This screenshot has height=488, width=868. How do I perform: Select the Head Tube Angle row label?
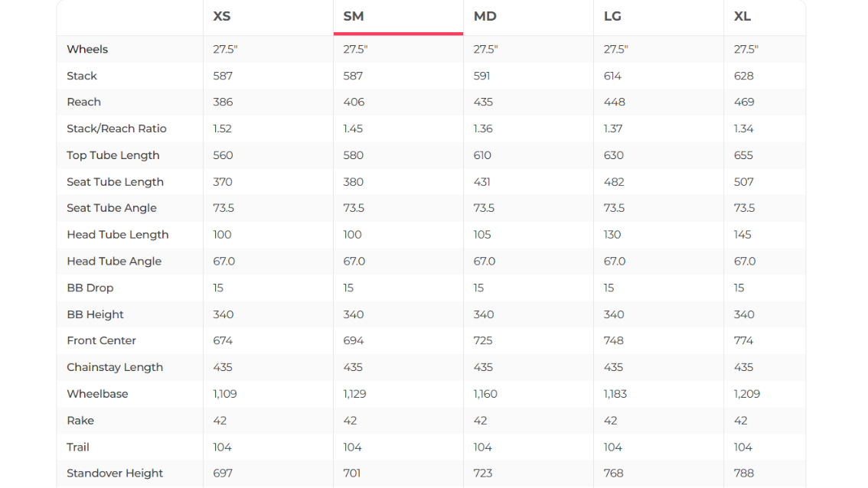114,261
